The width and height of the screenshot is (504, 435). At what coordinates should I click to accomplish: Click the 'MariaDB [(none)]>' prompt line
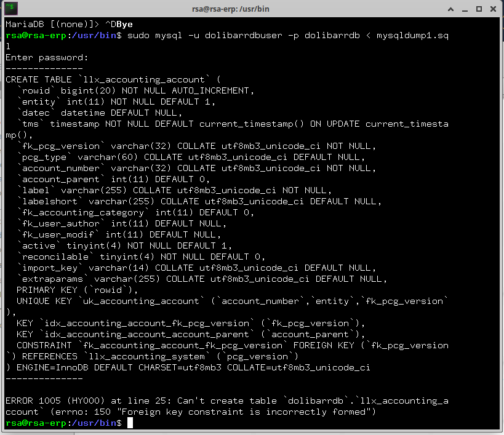(x=69, y=25)
